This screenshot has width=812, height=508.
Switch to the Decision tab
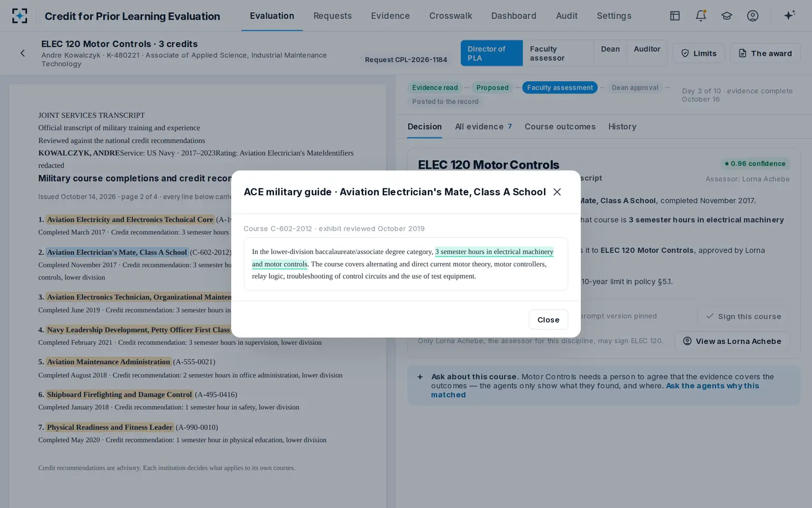click(425, 126)
